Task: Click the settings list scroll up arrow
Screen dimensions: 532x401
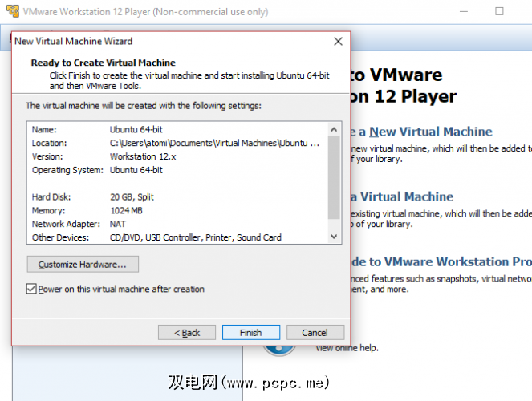Action: [334, 129]
